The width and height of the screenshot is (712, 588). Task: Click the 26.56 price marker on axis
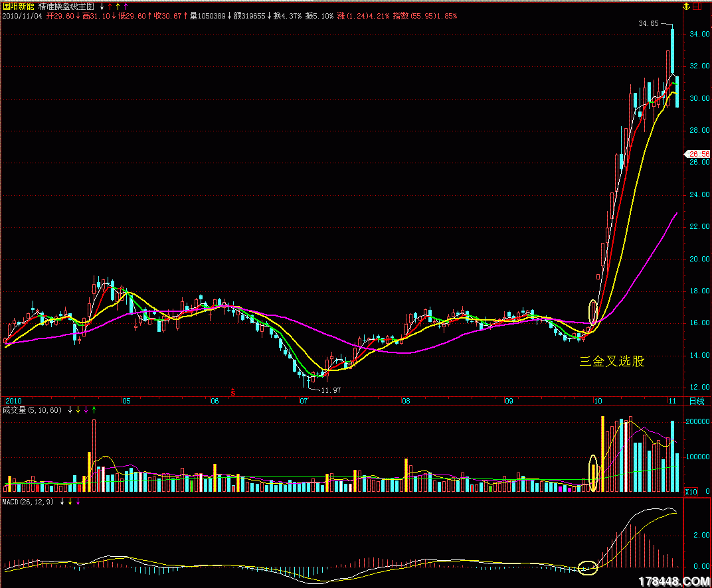pos(698,154)
